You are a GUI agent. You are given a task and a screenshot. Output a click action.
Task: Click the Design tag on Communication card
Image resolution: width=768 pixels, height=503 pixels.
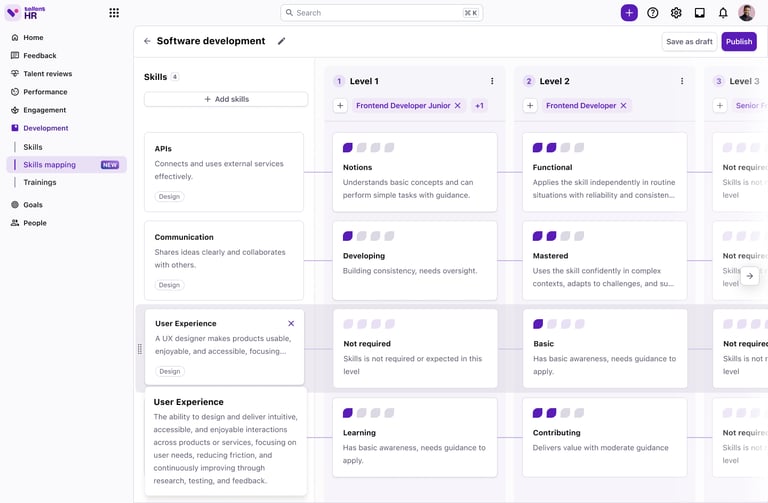[x=169, y=285]
